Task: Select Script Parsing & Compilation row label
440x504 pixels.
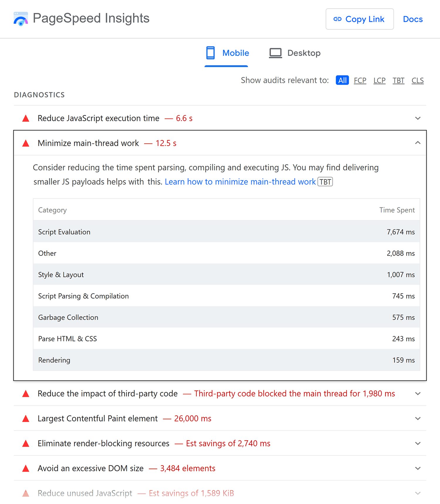Action: point(84,296)
